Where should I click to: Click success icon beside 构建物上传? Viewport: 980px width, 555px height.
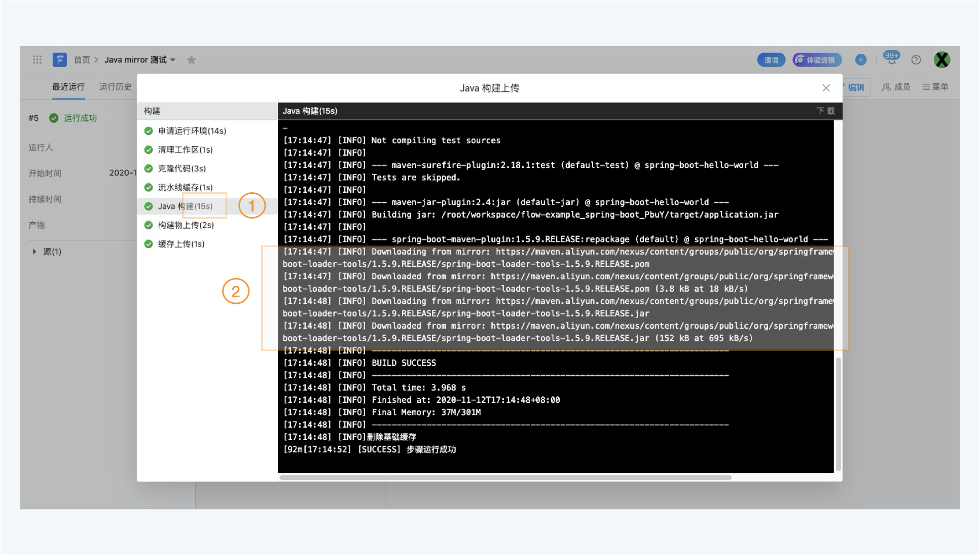[x=149, y=225]
